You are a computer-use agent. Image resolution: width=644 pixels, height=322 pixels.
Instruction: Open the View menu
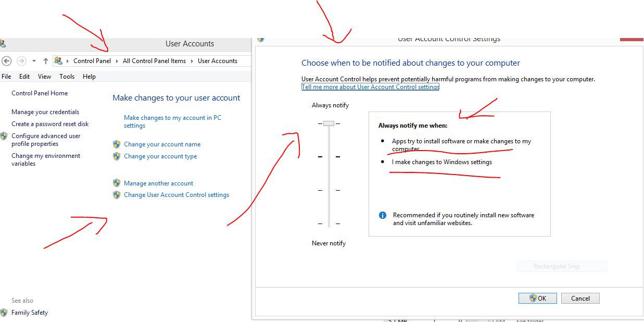pyautogui.click(x=44, y=77)
